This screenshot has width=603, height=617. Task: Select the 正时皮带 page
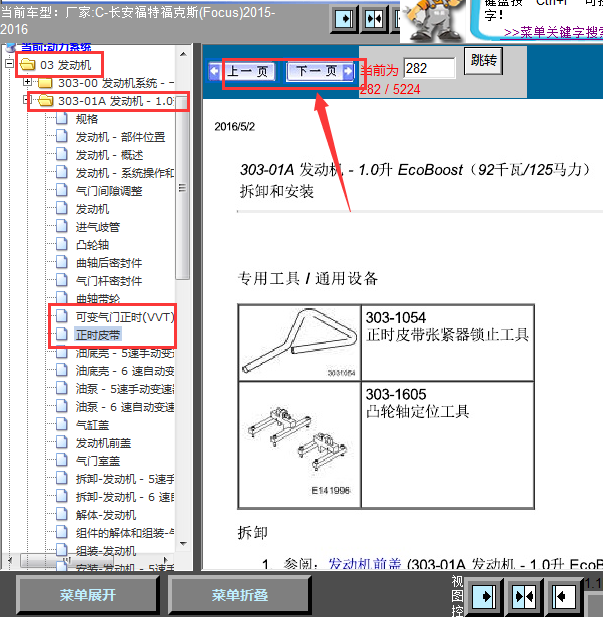tap(98, 335)
